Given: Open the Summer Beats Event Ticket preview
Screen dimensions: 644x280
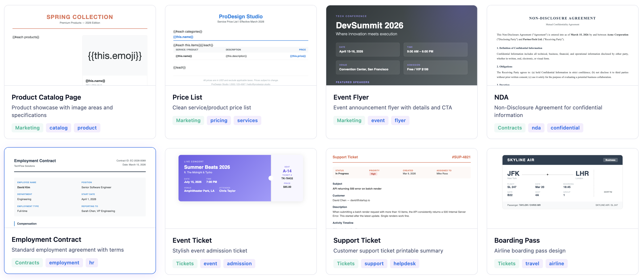Looking at the screenshot, I should (x=241, y=178).
